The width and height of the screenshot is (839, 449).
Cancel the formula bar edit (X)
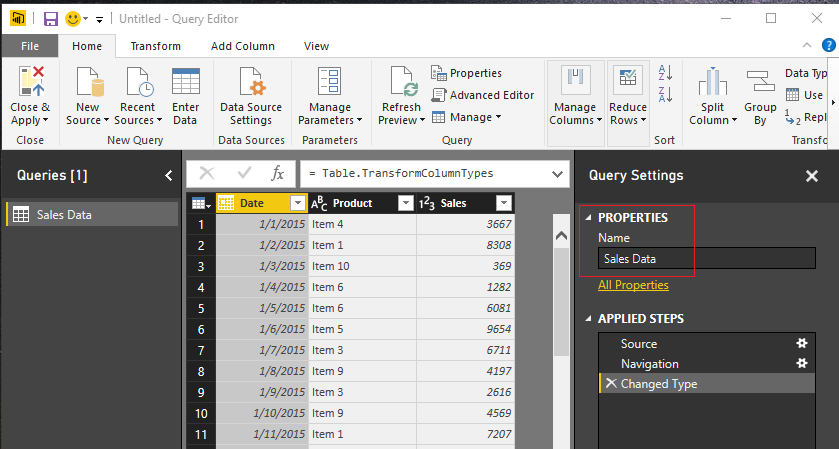[x=207, y=173]
